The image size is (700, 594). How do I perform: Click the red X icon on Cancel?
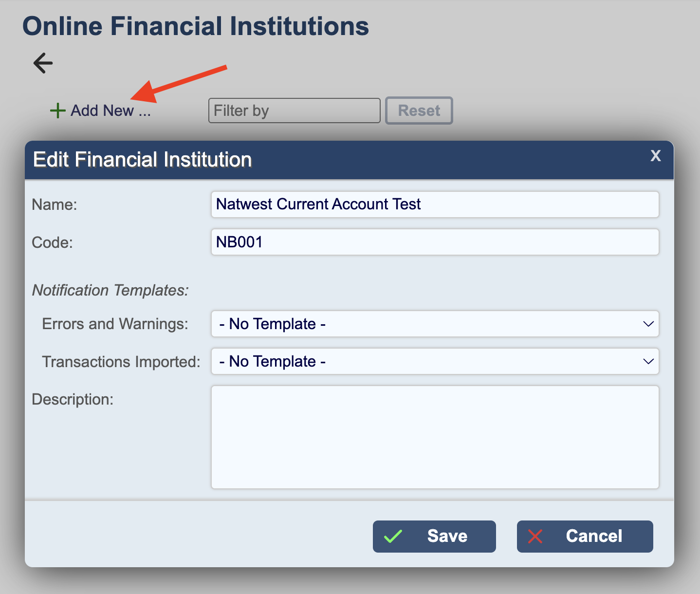(x=535, y=537)
